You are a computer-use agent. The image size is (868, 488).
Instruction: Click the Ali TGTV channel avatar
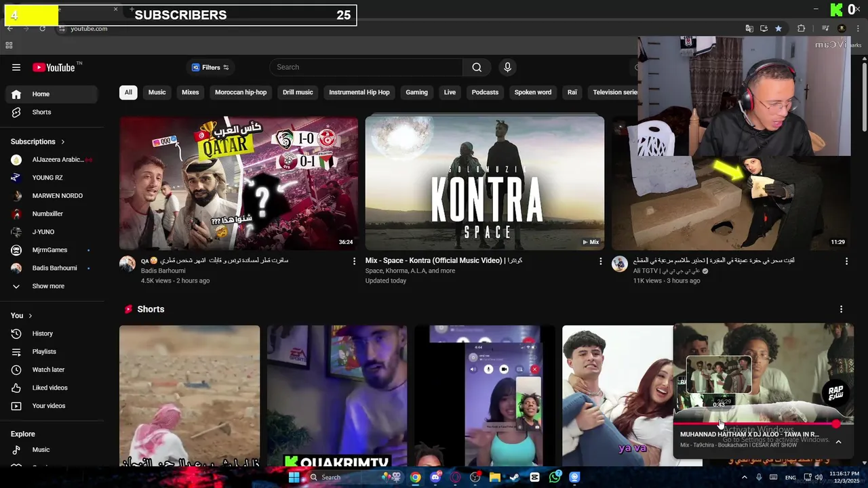click(x=620, y=264)
